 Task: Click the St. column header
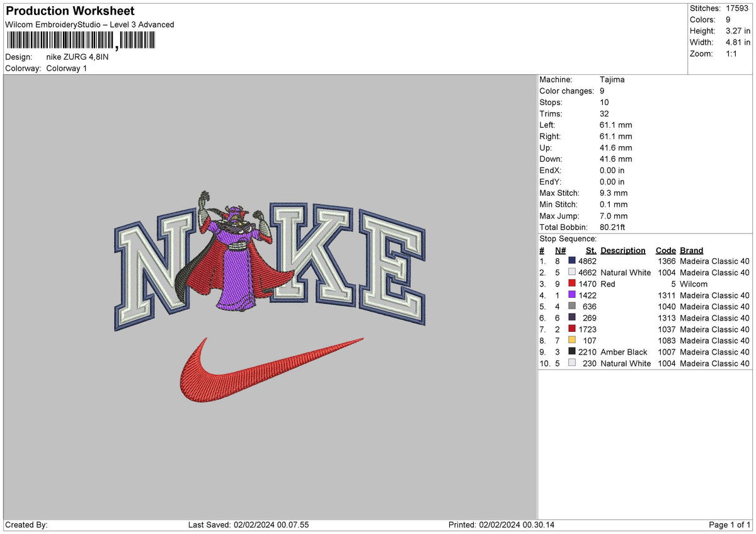[591, 250]
